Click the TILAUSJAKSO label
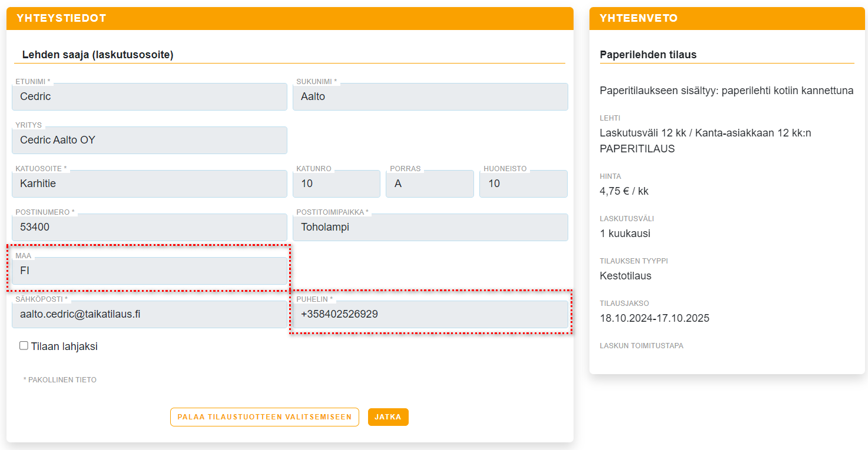 [625, 304]
